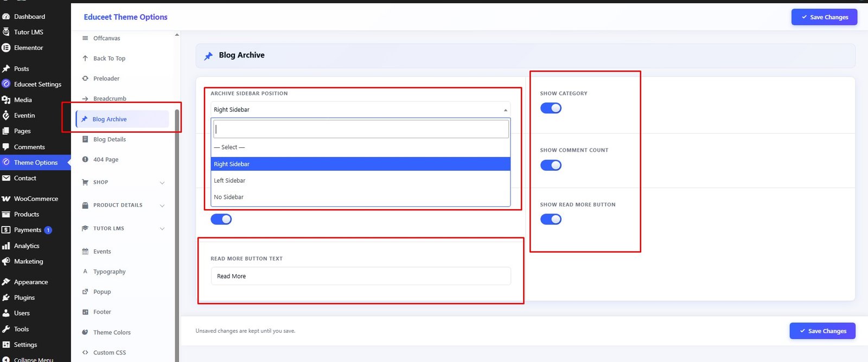
Task: Click the Comments bubble icon
Action: click(6, 147)
